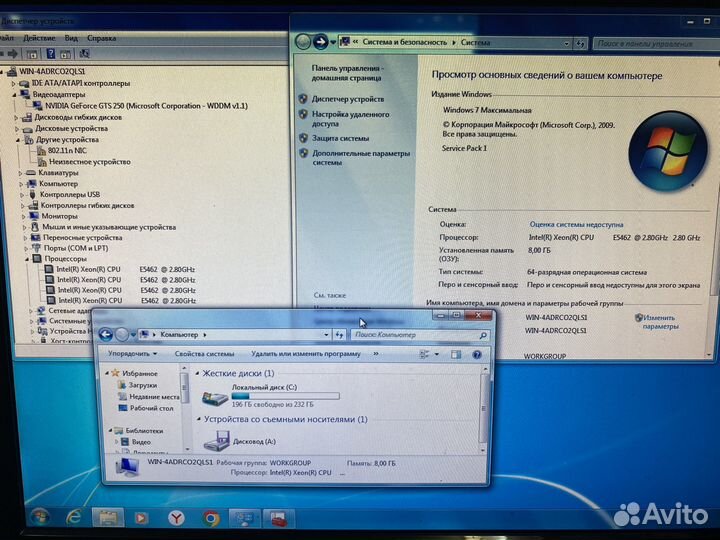Expand Контроллеры USB node
This screenshot has width=720, height=540.
[22, 195]
